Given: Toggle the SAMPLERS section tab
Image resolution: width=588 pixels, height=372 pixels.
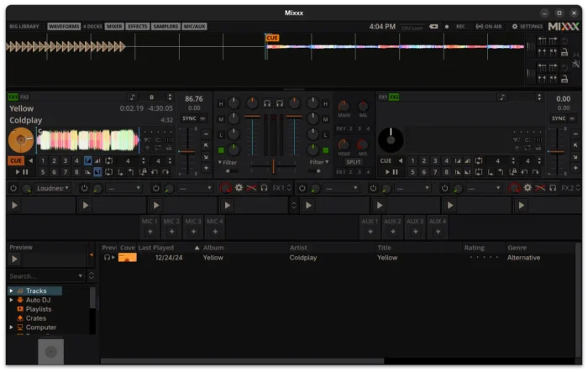Looking at the screenshot, I should click(x=165, y=27).
